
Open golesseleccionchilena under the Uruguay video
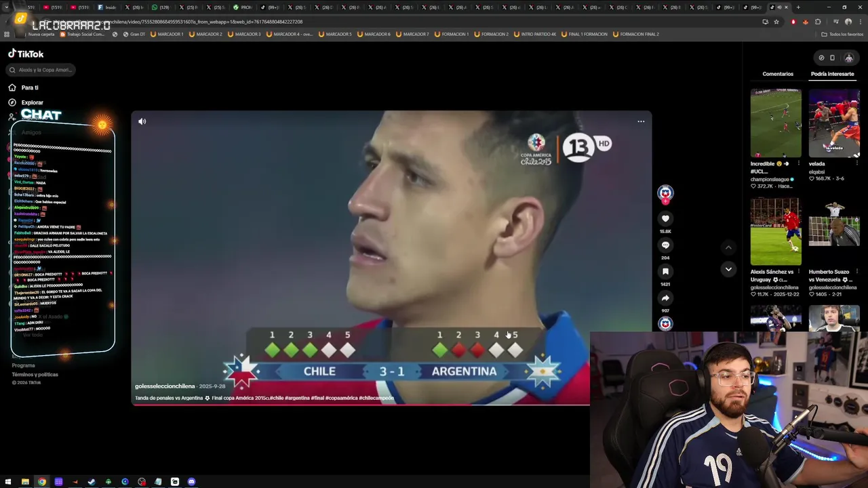click(774, 287)
